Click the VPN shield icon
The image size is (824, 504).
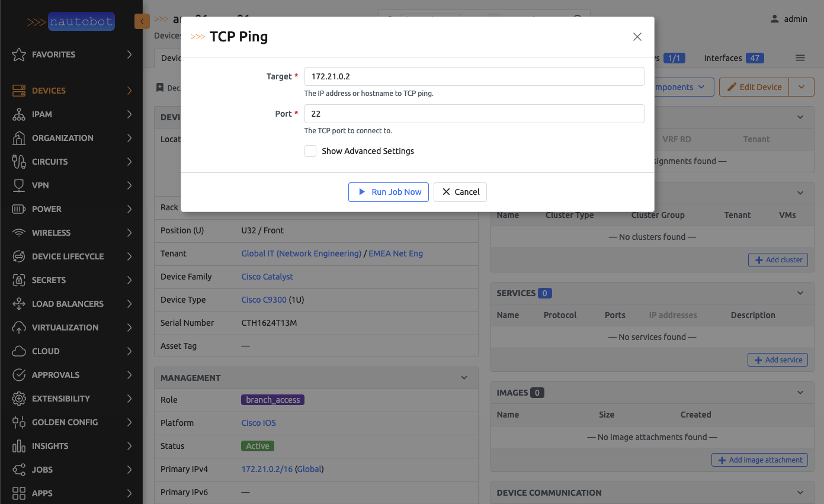pyautogui.click(x=19, y=185)
